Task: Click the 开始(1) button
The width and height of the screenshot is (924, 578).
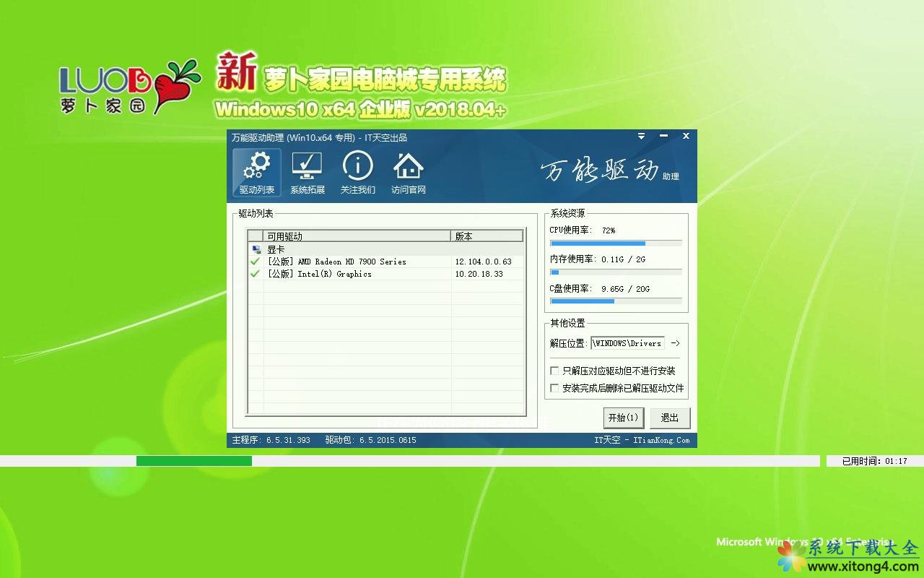Action: 623,418
